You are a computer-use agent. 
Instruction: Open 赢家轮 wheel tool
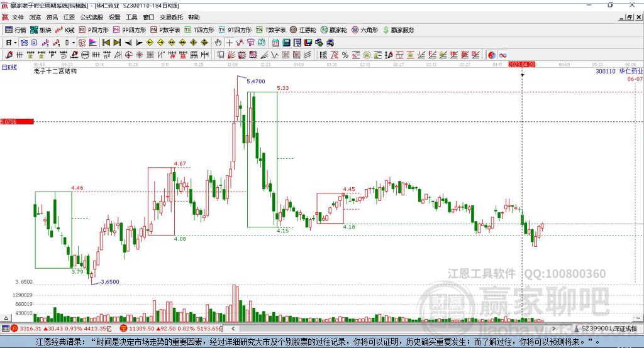333,30
